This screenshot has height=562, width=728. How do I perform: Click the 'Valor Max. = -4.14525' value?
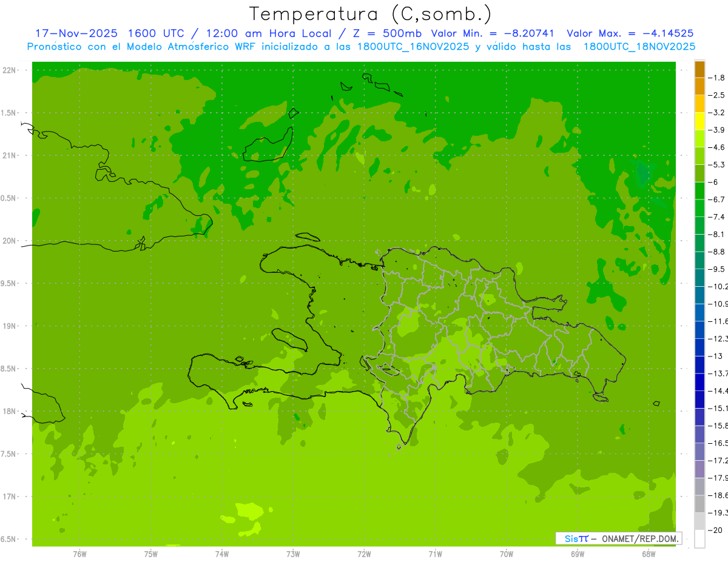(630, 33)
